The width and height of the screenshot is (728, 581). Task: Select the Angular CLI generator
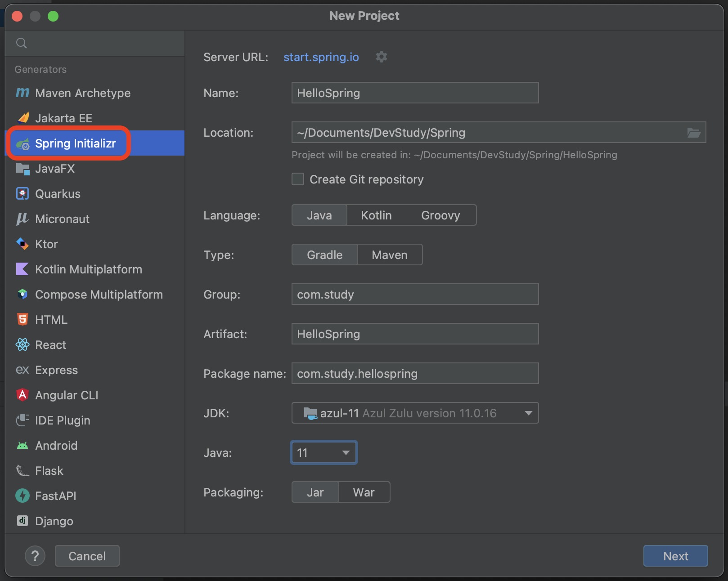(x=94, y=395)
